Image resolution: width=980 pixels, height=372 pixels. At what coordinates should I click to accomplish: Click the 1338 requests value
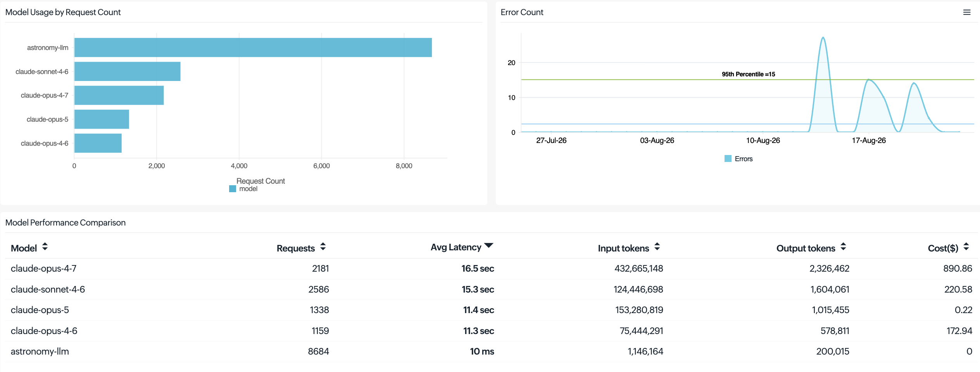319,310
